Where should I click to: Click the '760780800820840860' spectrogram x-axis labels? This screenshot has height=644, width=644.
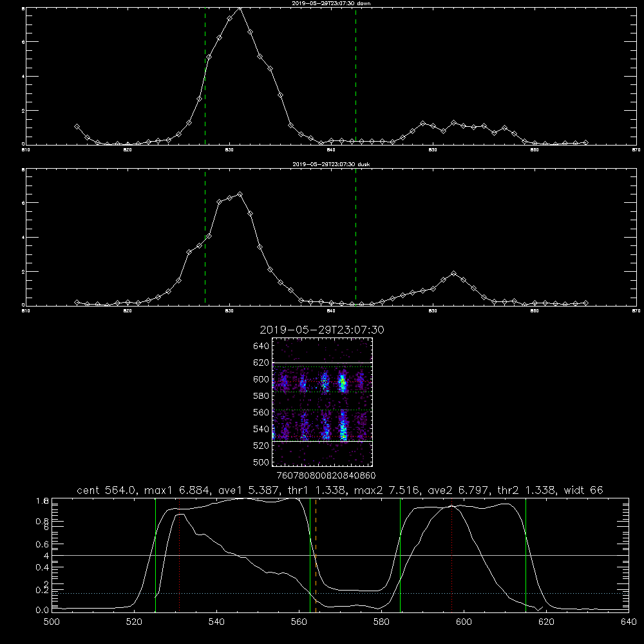point(326,475)
